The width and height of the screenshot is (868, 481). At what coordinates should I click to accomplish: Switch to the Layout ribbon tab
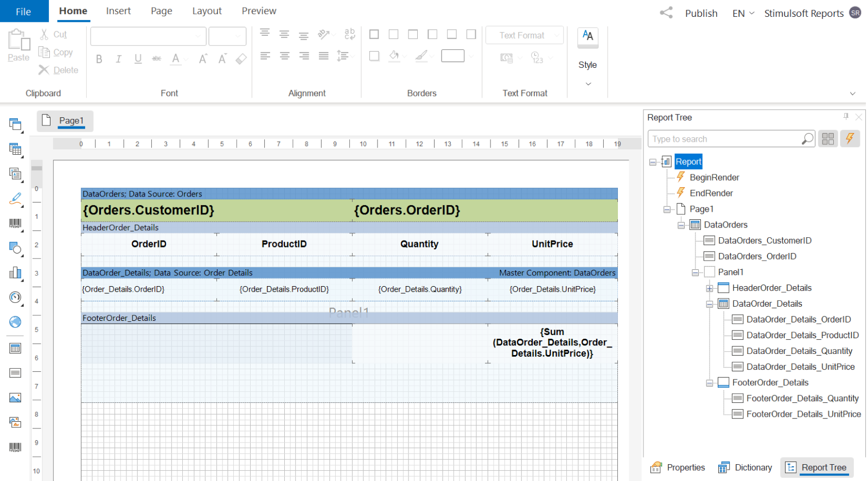207,11
